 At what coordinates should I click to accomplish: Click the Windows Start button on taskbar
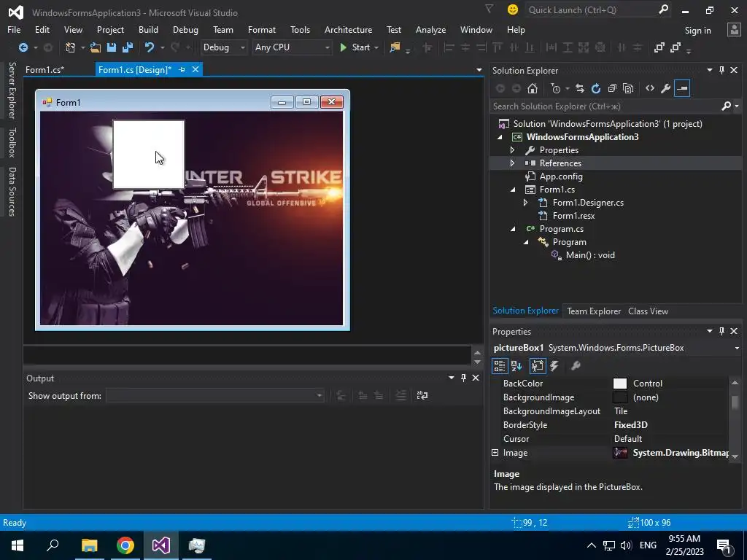click(18, 545)
